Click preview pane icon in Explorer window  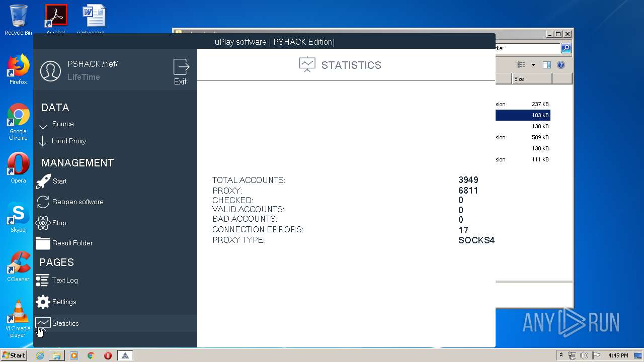tap(547, 65)
